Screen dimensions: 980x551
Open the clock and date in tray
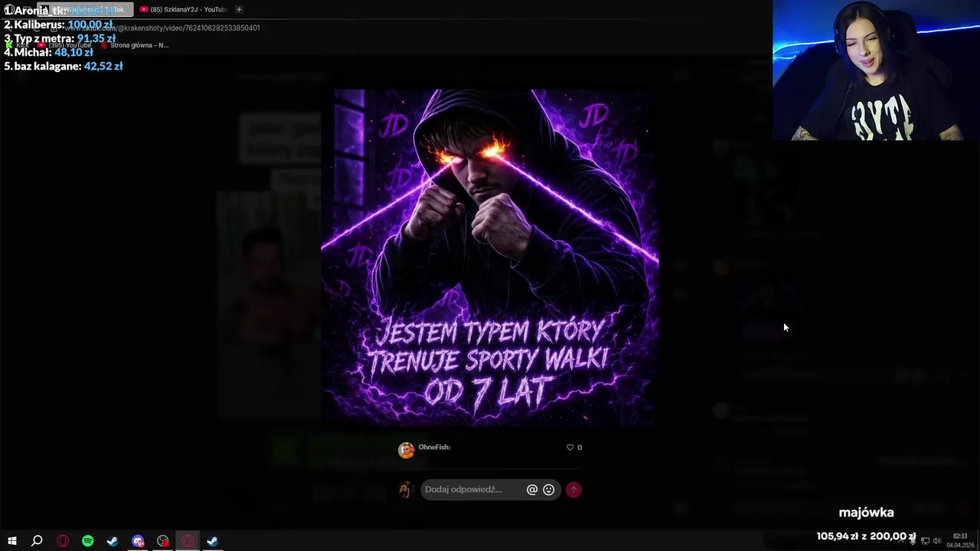point(960,541)
